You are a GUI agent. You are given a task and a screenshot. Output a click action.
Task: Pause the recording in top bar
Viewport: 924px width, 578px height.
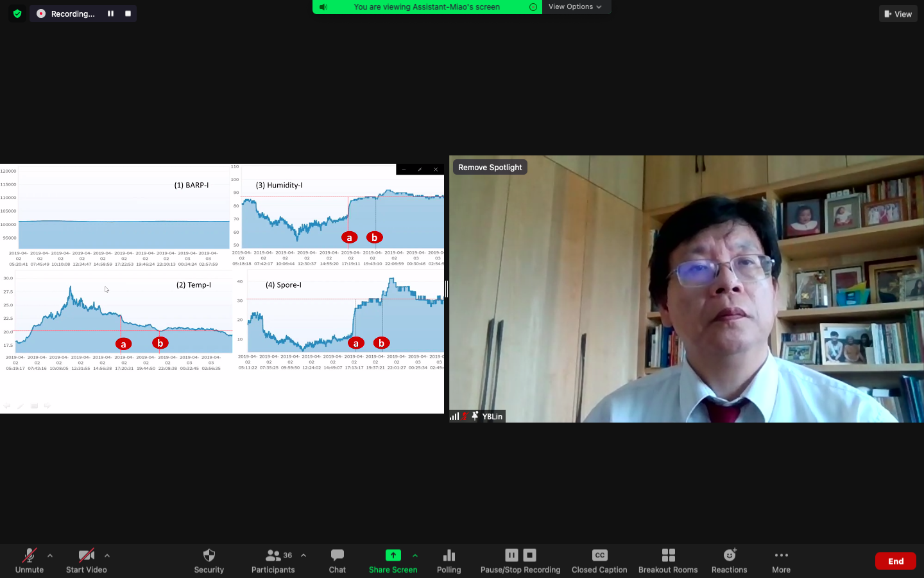pos(110,13)
